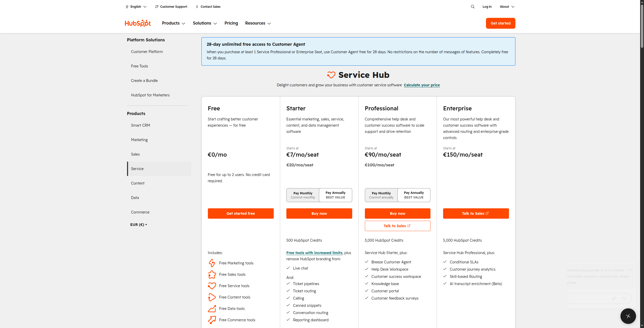Select Free Tools in sidebar
The image size is (644, 328).
139,66
